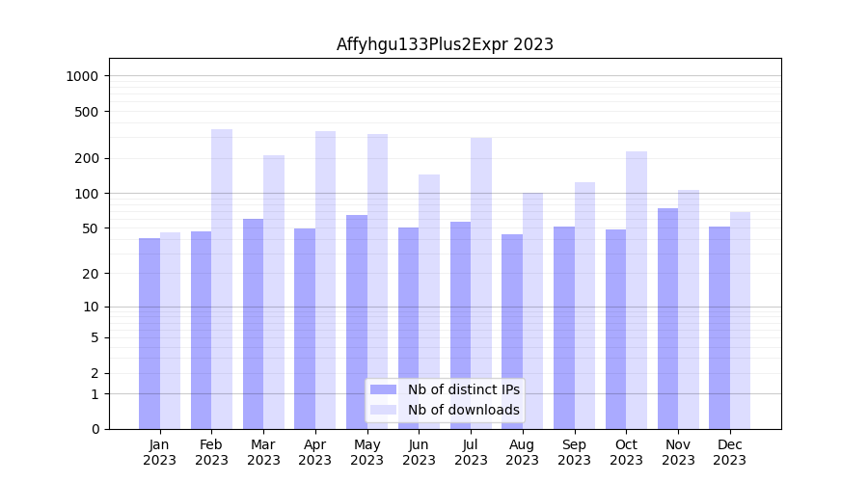Image resolution: width=868 pixels, height=482 pixels.
Task: Select the Apr 2023 downloads bar
Action: 325,280
